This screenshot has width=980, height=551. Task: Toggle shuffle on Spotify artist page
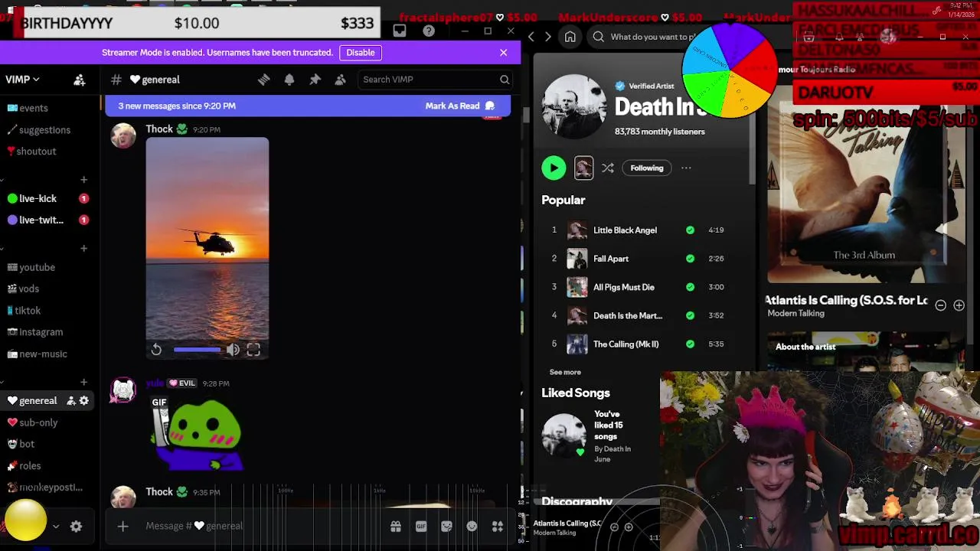pyautogui.click(x=608, y=168)
